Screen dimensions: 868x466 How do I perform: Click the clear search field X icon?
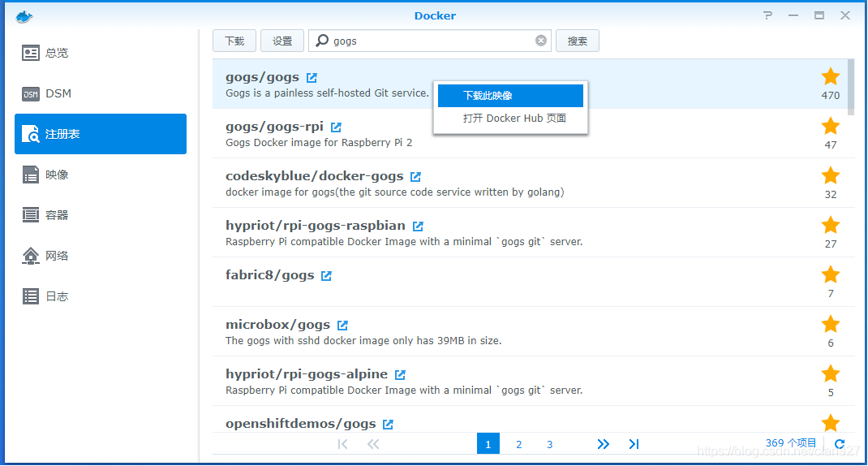click(541, 41)
